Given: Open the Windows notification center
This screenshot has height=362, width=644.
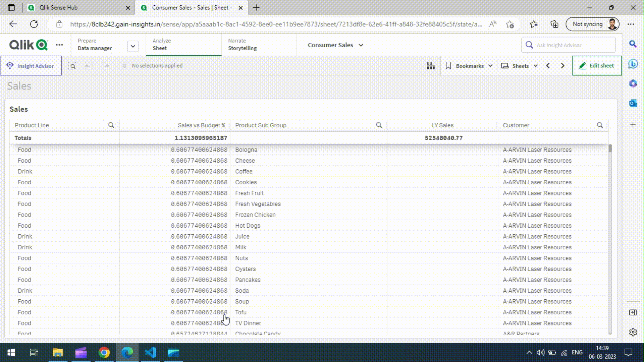Looking at the screenshot, I should 628,352.
